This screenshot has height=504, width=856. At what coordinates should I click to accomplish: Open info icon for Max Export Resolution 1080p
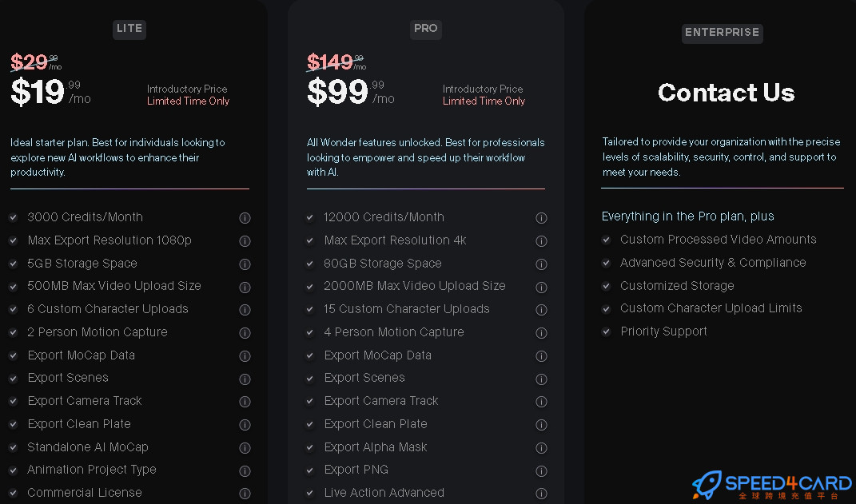click(x=245, y=240)
